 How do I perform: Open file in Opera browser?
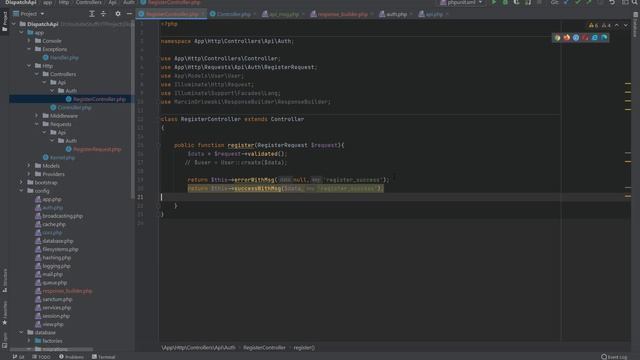585,38
